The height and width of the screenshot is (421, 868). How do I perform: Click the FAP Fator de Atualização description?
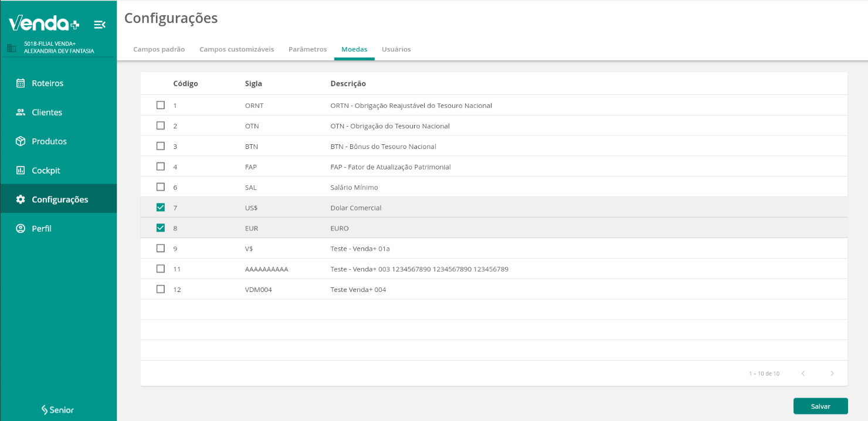tap(391, 167)
